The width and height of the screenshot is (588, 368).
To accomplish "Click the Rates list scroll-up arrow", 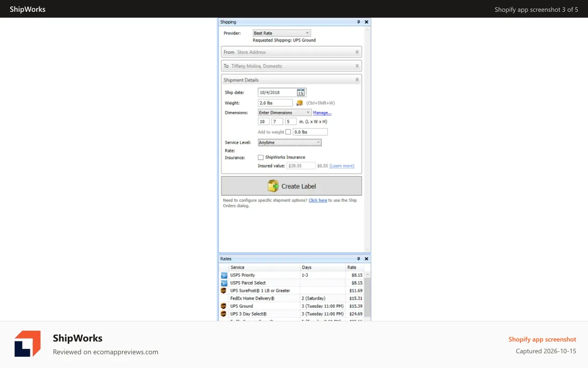I will pos(367,275).
